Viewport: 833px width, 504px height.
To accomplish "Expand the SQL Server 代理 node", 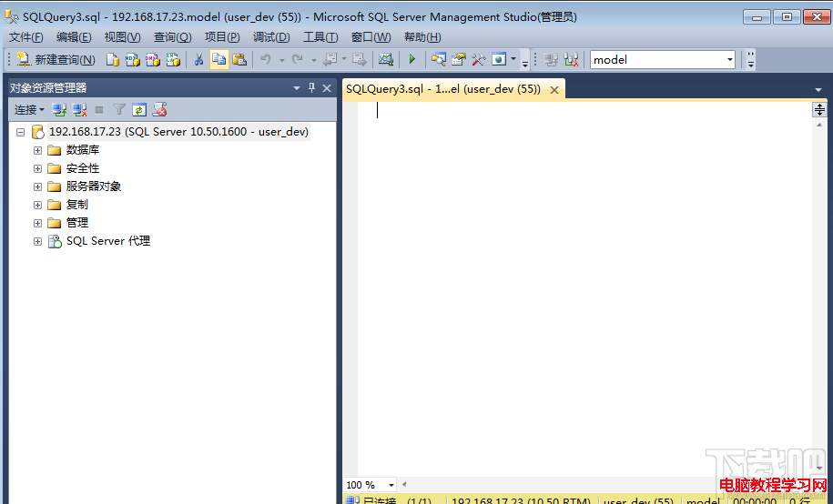I will [x=37, y=242].
